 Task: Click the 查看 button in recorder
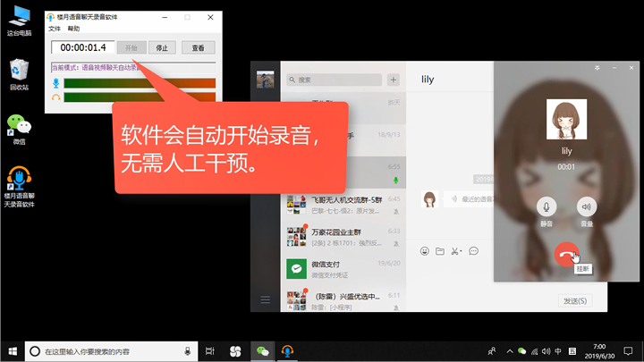coord(199,47)
